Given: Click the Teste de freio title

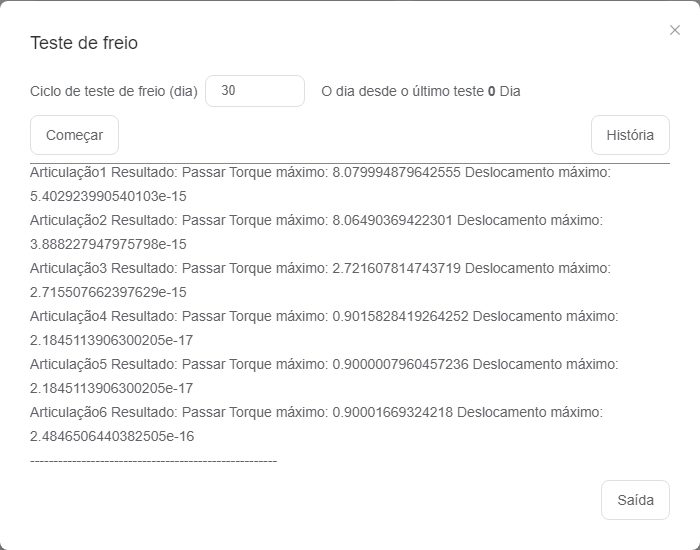Looking at the screenshot, I should pyautogui.click(x=84, y=43).
